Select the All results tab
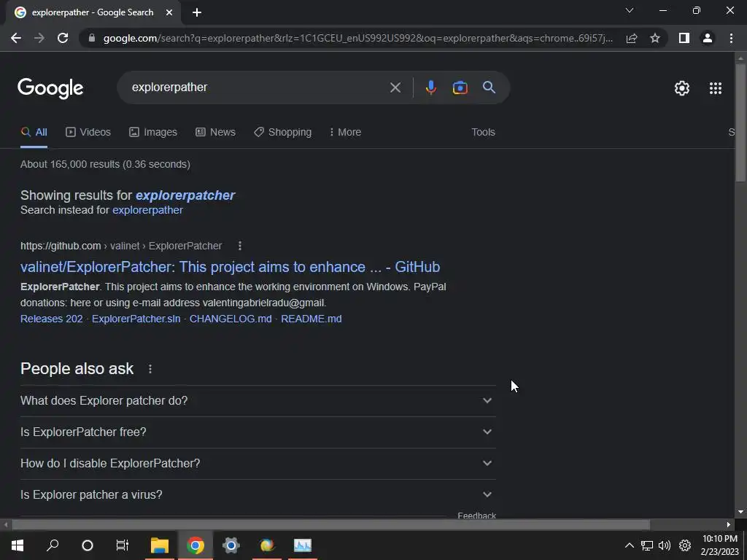The width and height of the screenshot is (747, 560). point(34,132)
